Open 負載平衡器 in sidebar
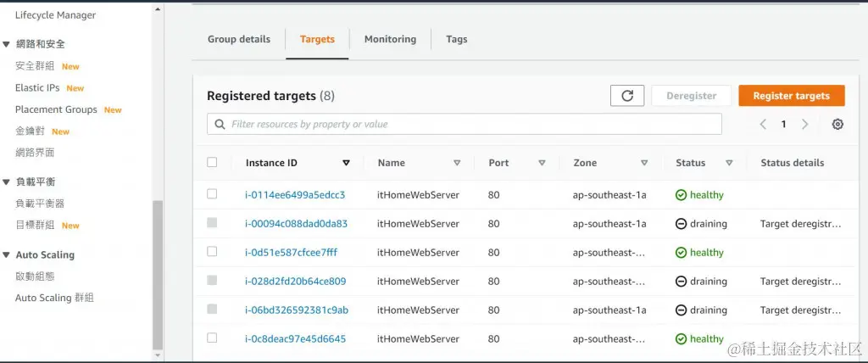Image resolution: width=868 pixels, height=363 pixels. (40, 204)
